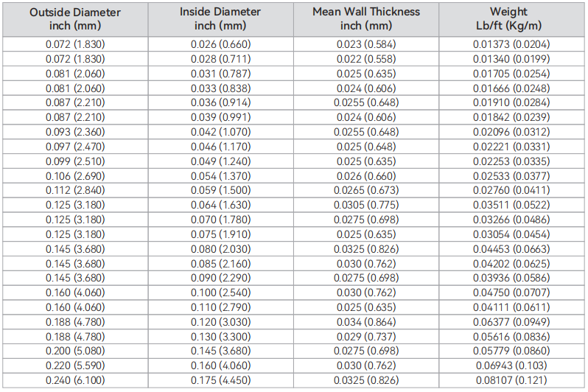Select the outside diameter cell 0.200 (5.080)
The height and width of the screenshot is (392, 588).
75,351
